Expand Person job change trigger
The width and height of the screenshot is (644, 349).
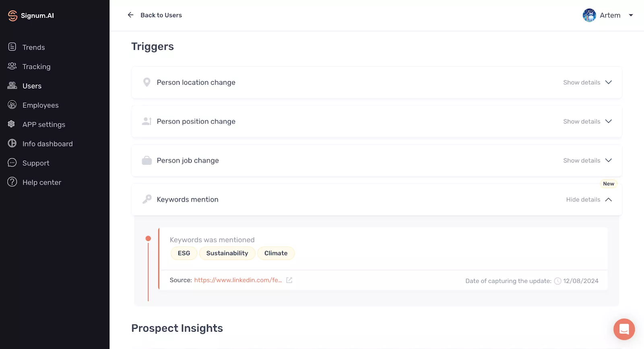[x=587, y=160]
